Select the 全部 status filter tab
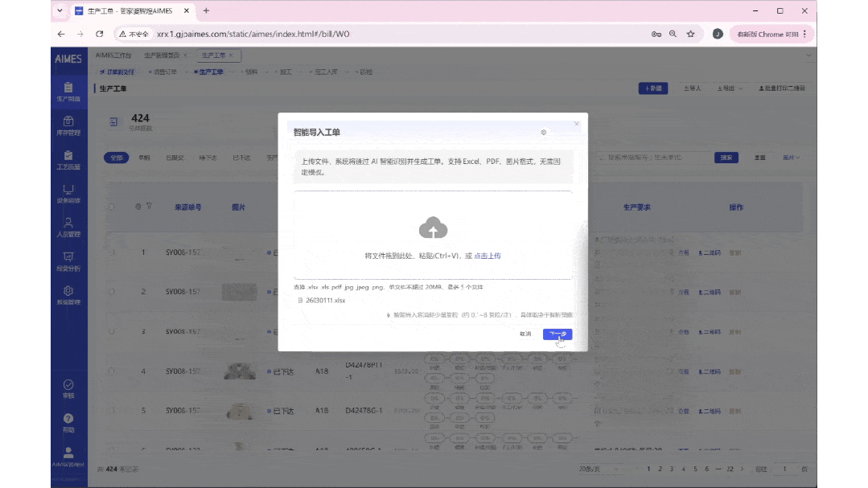The image size is (868, 488). point(117,158)
